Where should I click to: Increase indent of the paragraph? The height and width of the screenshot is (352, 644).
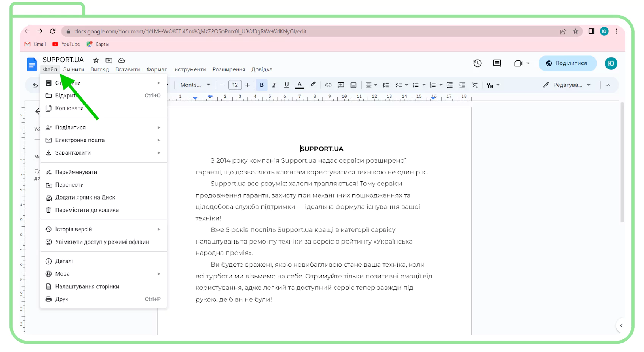[462, 85]
